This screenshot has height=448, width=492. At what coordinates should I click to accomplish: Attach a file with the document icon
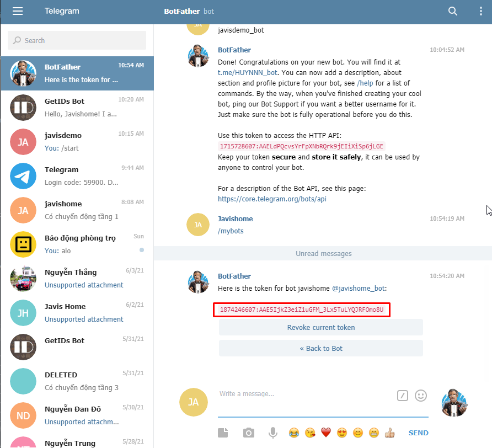click(223, 433)
